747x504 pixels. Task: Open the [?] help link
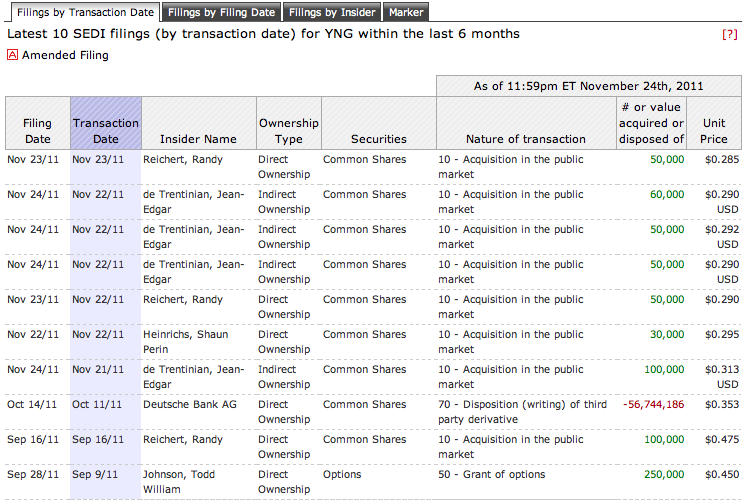coord(729,34)
